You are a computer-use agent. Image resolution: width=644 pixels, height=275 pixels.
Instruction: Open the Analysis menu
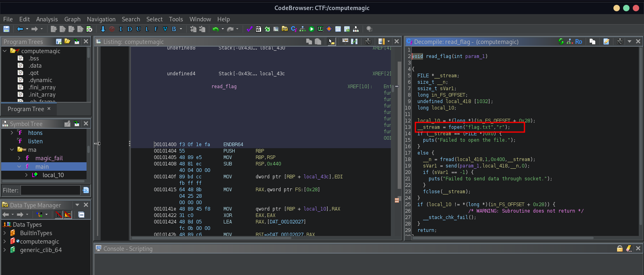[47, 19]
